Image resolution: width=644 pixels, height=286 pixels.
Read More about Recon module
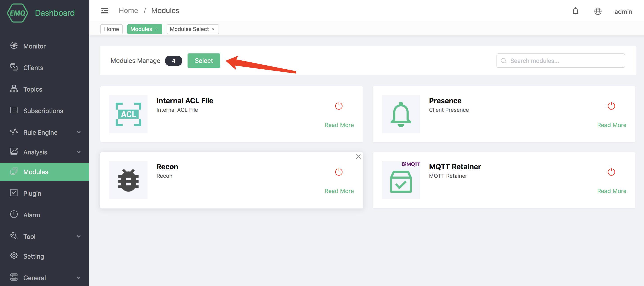339,191
